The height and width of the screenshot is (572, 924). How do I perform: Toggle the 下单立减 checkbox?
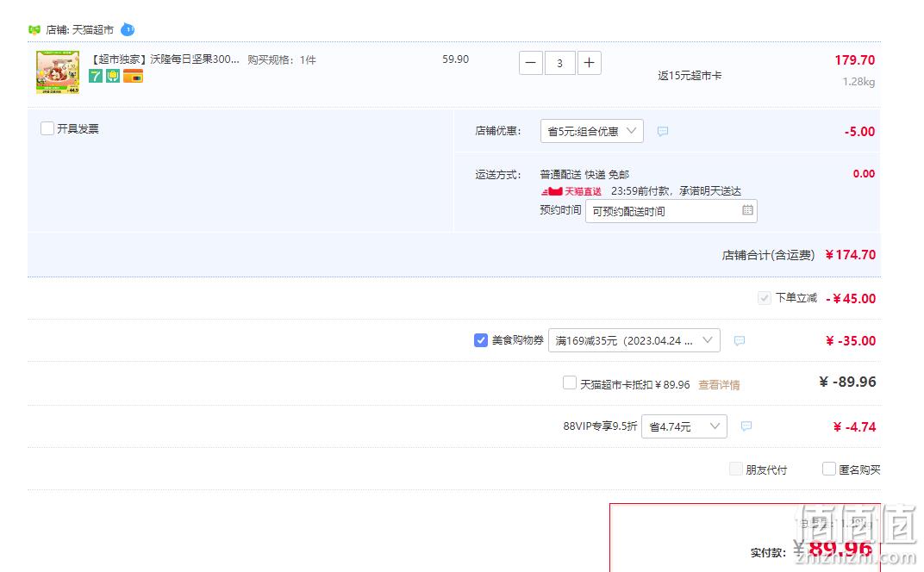(x=765, y=298)
